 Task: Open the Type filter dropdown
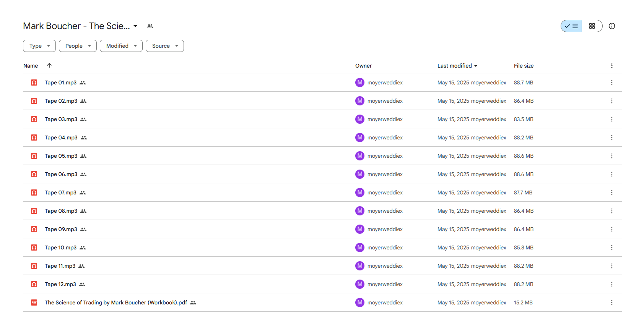click(x=39, y=46)
